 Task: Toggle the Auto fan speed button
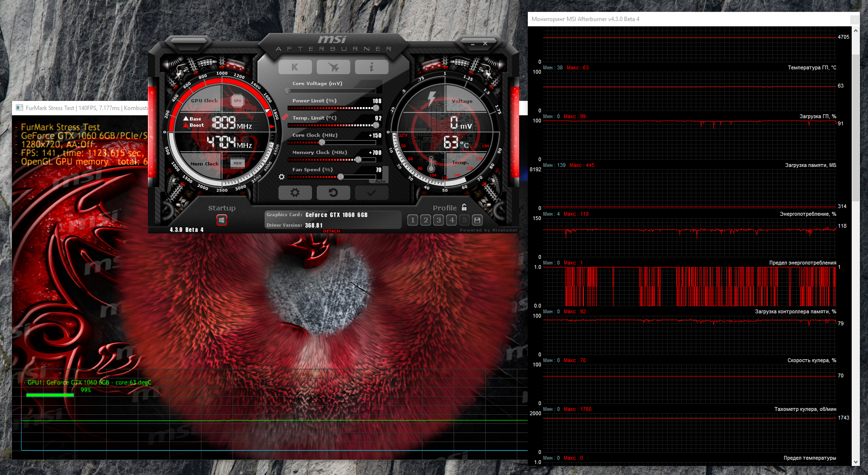[380, 181]
